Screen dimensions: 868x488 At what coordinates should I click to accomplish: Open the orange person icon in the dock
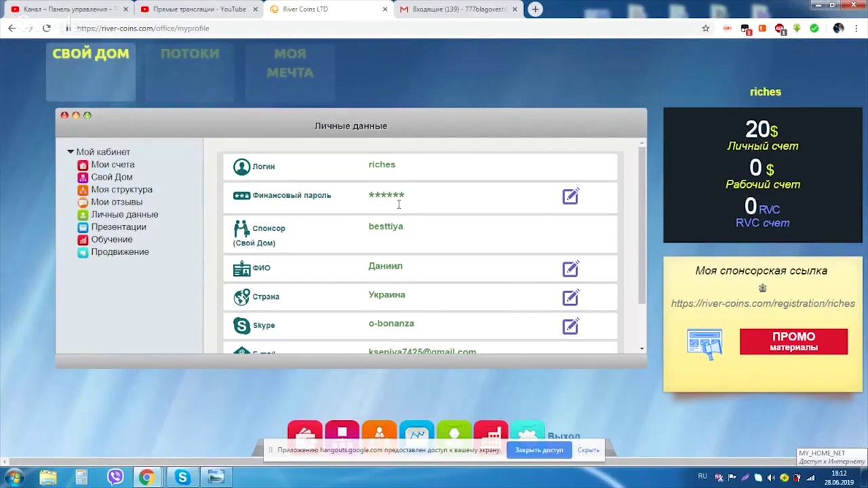coord(379,432)
